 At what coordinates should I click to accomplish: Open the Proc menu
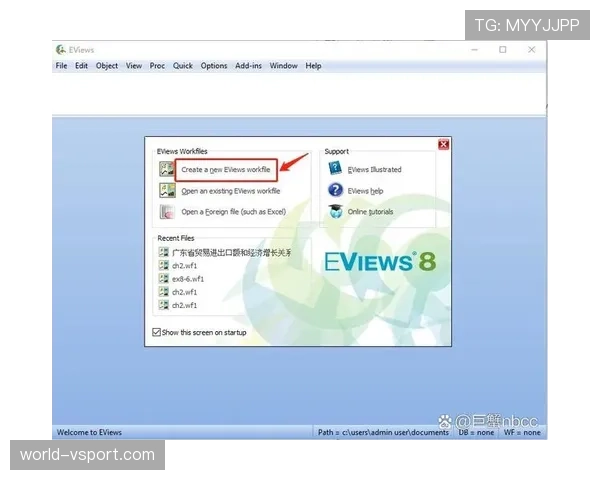point(157,65)
